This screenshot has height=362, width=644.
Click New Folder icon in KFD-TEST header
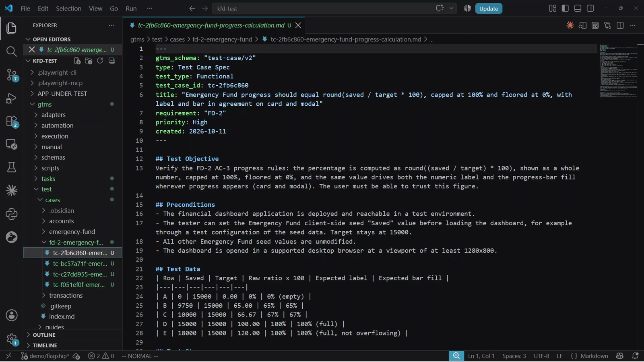point(89,61)
